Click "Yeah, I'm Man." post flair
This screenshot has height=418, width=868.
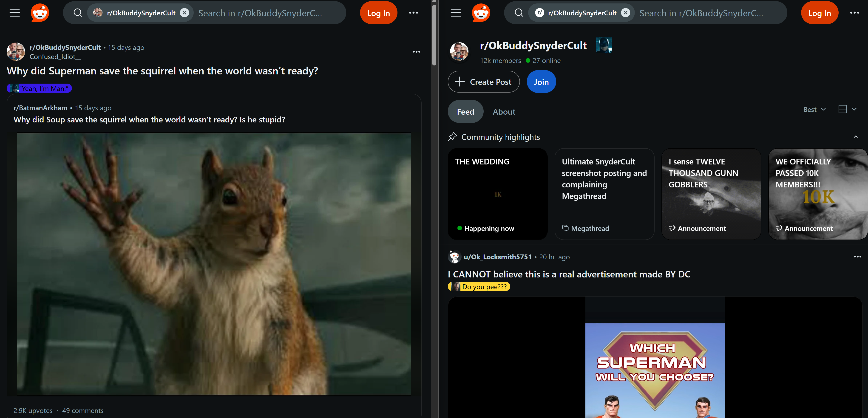coord(40,88)
